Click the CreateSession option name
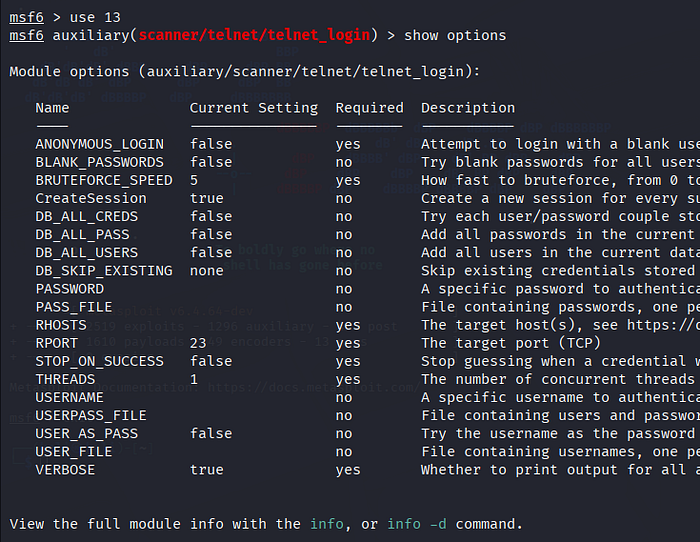 click(90, 198)
